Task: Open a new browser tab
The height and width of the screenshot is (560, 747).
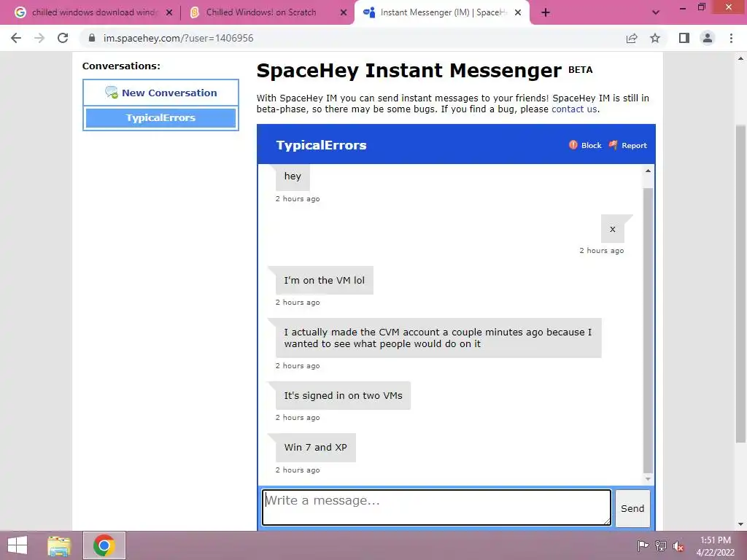Action: coord(546,12)
